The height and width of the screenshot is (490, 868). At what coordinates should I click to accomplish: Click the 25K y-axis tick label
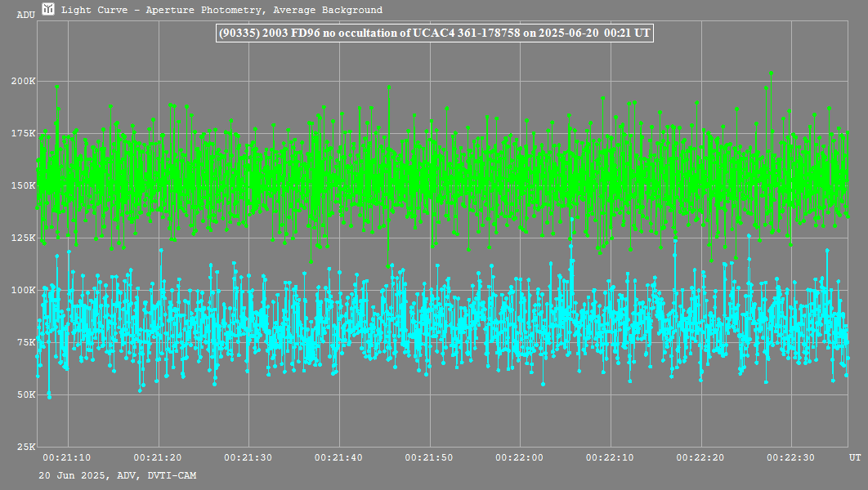click(25, 448)
